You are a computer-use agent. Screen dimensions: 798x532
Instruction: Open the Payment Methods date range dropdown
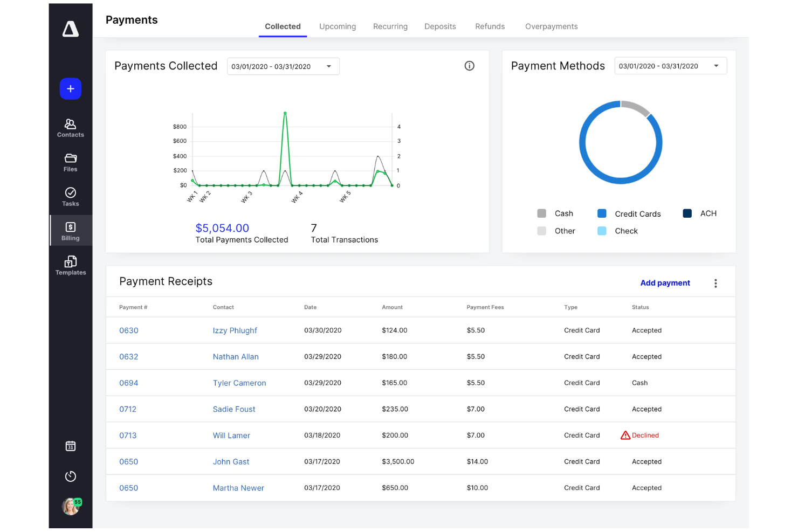[670, 66]
